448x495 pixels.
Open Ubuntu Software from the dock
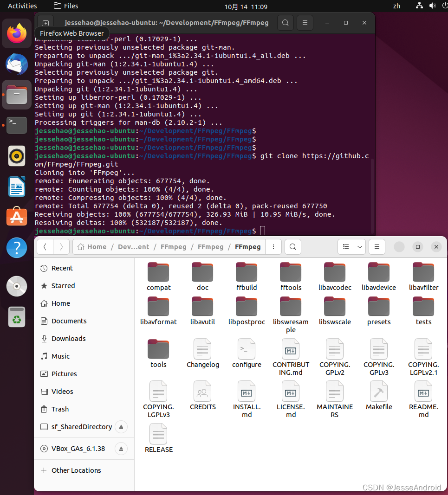pyautogui.click(x=17, y=217)
